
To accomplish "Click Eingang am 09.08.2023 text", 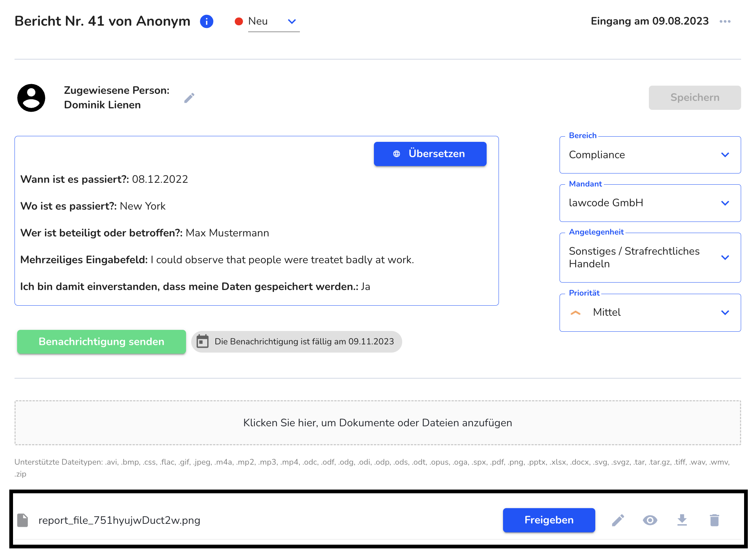I will (650, 21).
